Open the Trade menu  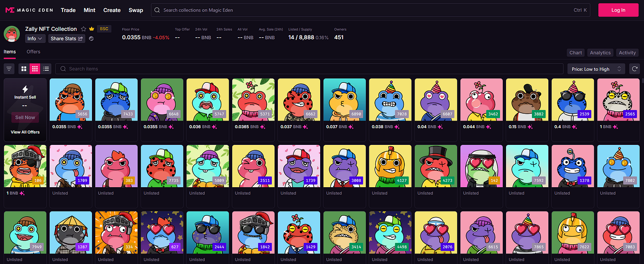(68, 10)
